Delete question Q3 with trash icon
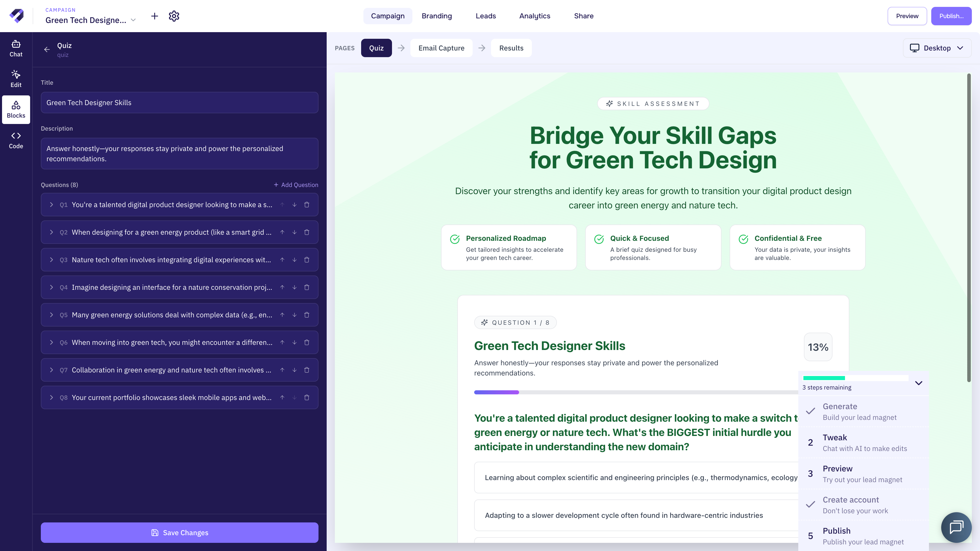The image size is (980, 551). tap(307, 260)
